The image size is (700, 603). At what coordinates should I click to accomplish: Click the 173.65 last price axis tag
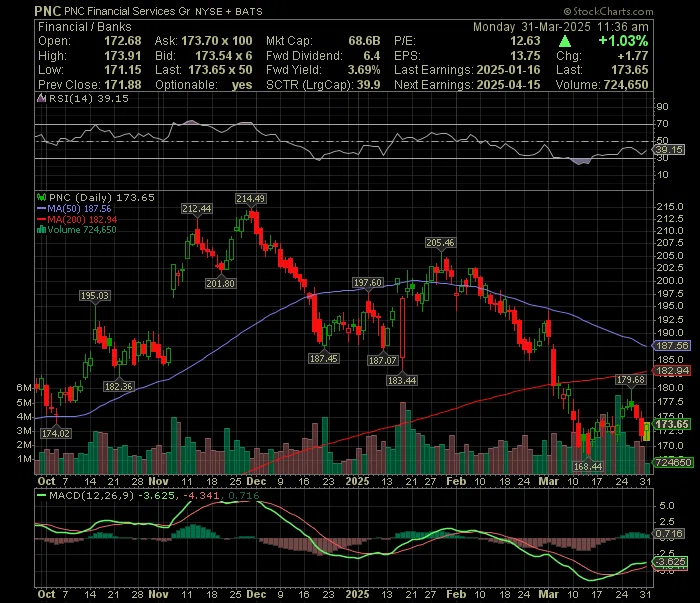coord(672,424)
